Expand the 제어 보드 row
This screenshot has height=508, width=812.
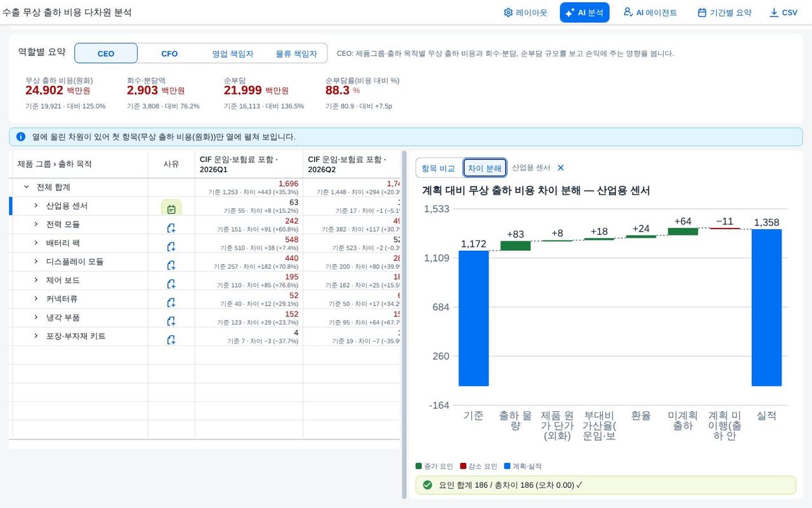pyautogui.click(x=36, y=280)
